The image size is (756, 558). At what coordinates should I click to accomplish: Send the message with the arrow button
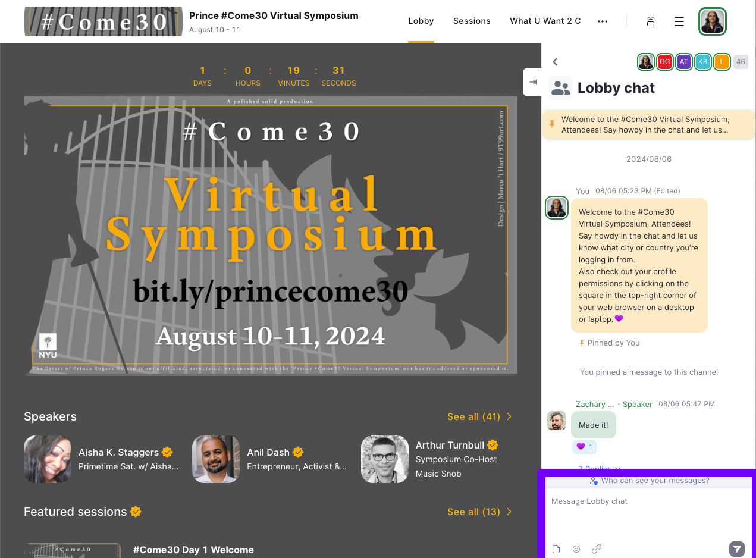[737, 548]
